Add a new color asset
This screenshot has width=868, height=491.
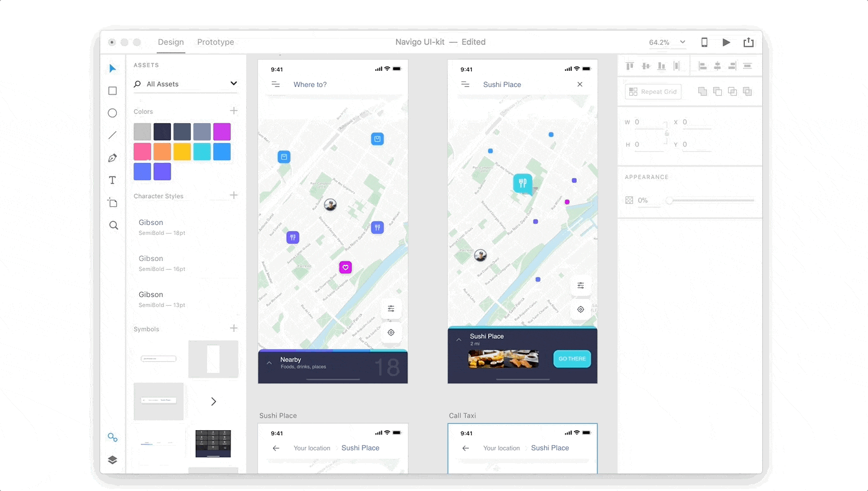234,111
